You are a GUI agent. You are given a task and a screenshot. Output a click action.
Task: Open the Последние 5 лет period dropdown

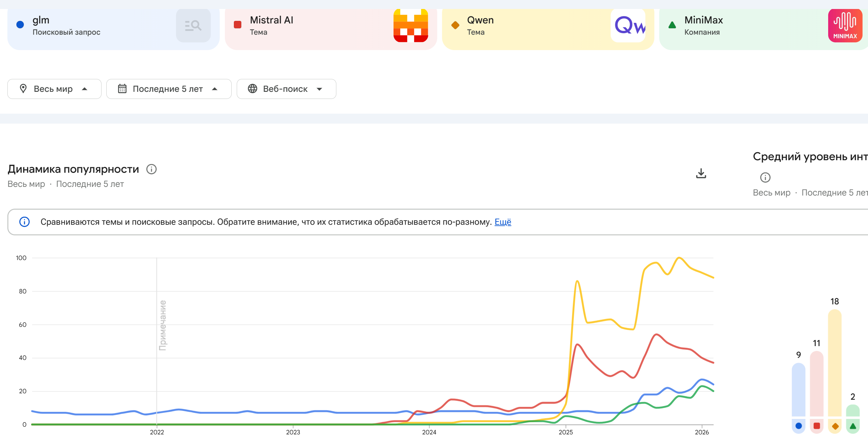(168, 89)
